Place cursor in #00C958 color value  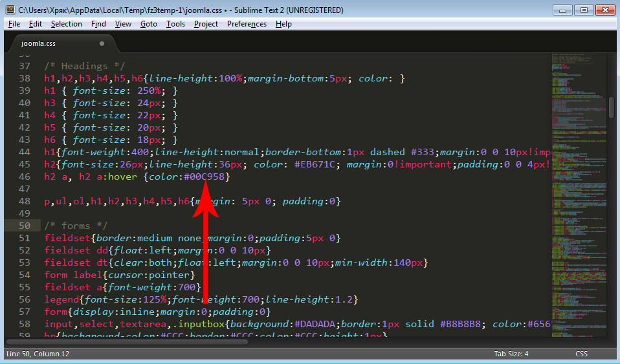point(206,177)
